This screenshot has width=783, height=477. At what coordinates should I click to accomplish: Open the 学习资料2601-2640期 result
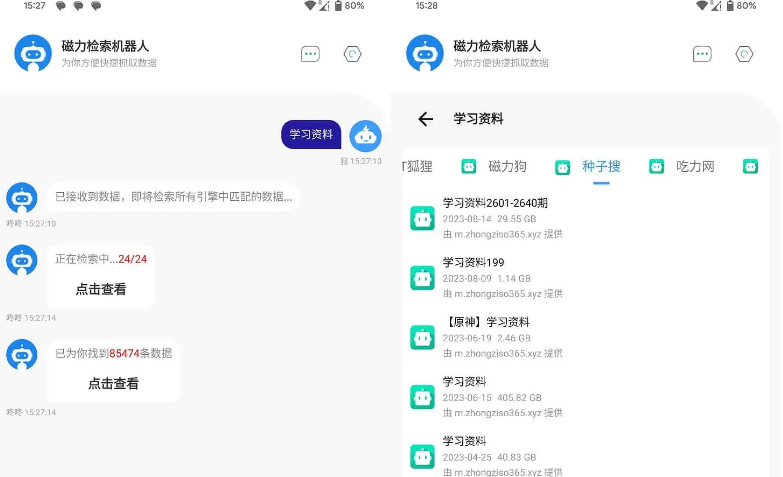click(x=585, y=218)
